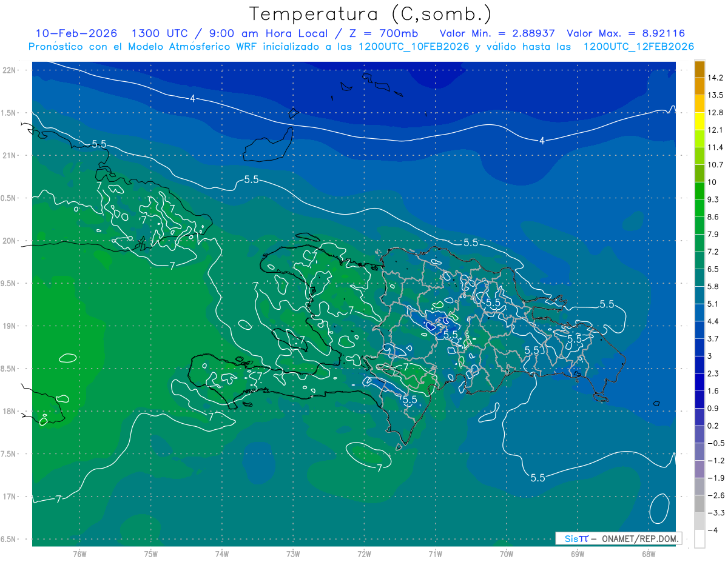
Task: Select the light green swatch between 10 and 10.7
Action: pyautogui.click(x=699, y=173)
